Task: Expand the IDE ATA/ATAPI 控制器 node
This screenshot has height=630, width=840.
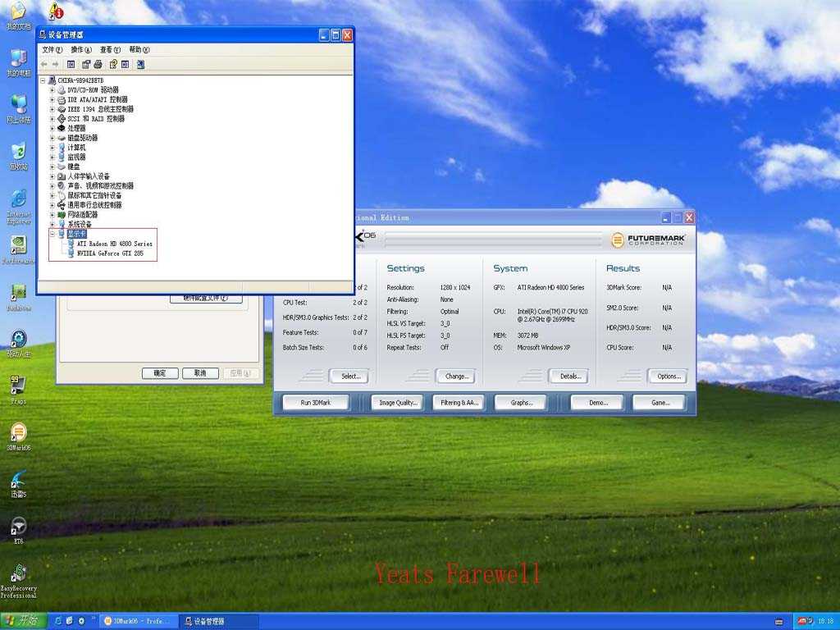Action: pos(52,99)
